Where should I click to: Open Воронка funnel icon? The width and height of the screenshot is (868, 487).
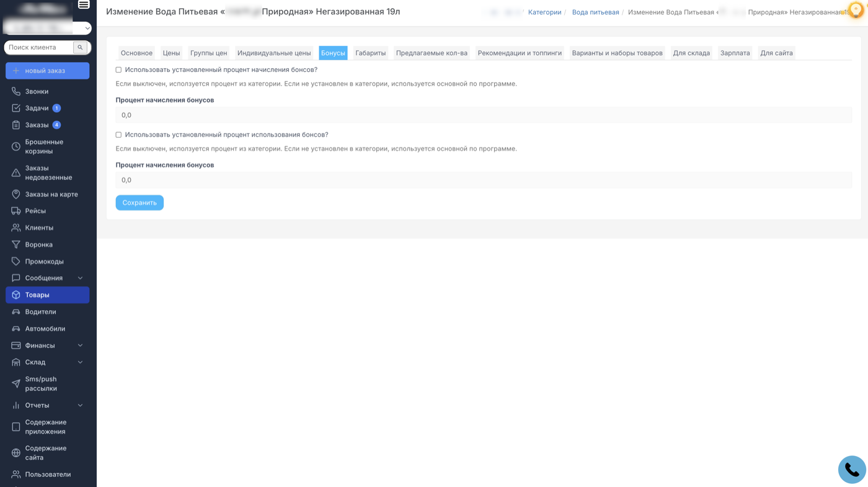16,244
